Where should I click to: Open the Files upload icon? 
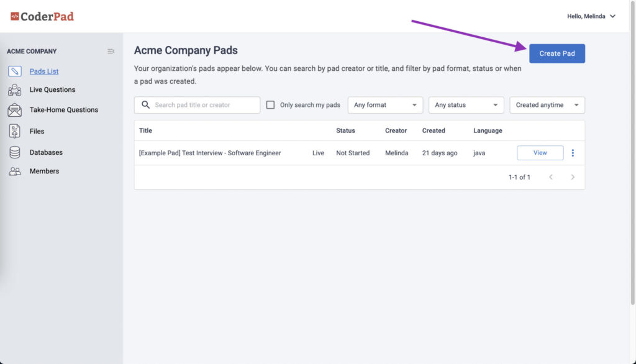15,131
